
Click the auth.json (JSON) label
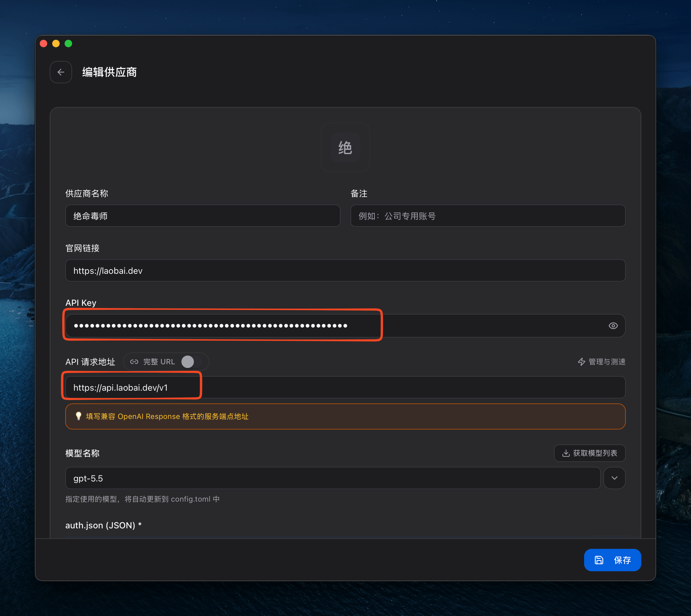103,525
